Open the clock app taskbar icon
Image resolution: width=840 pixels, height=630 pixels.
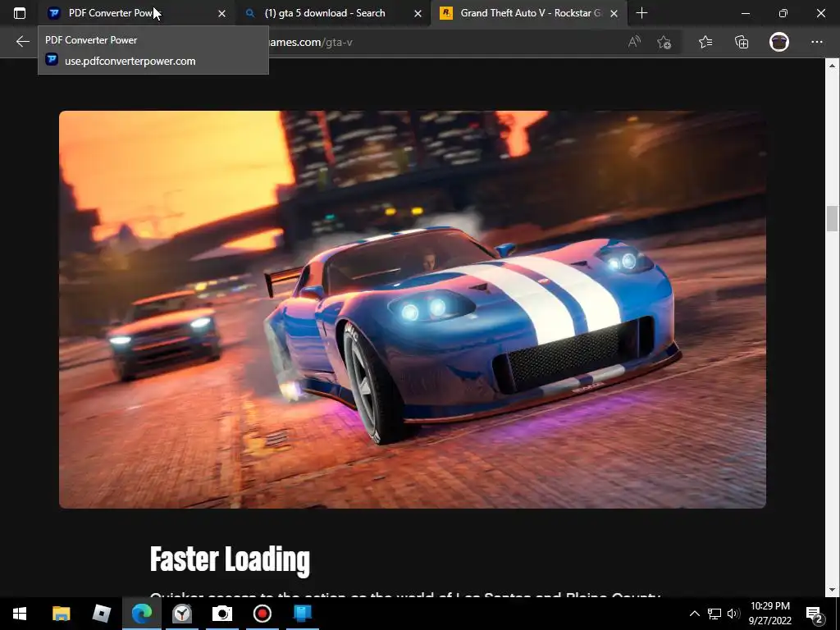point(182,614)
